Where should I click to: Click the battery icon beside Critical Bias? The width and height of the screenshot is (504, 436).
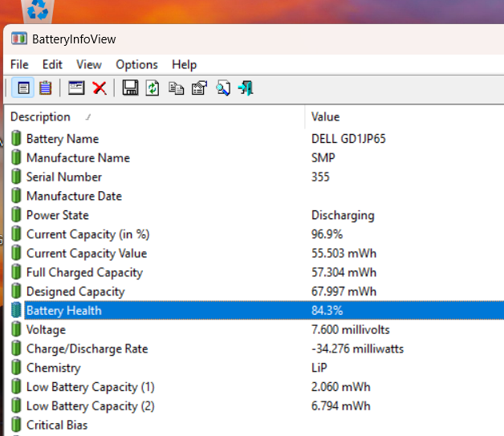(x=16, y=425)
